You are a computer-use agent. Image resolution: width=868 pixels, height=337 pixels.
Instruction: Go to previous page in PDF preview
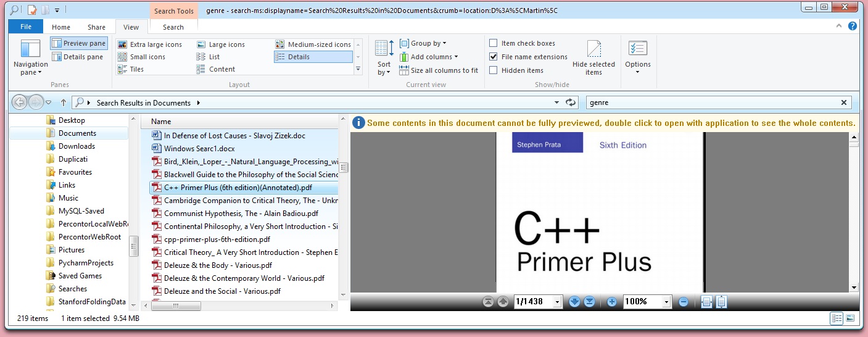503,302
